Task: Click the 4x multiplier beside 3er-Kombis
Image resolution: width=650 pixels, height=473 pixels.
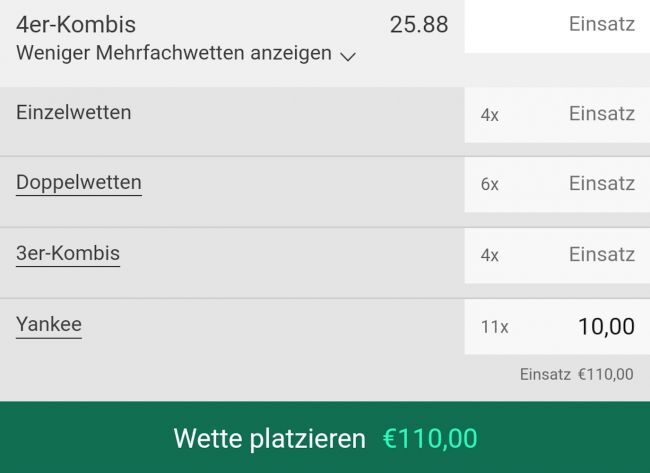Action: 489,256
